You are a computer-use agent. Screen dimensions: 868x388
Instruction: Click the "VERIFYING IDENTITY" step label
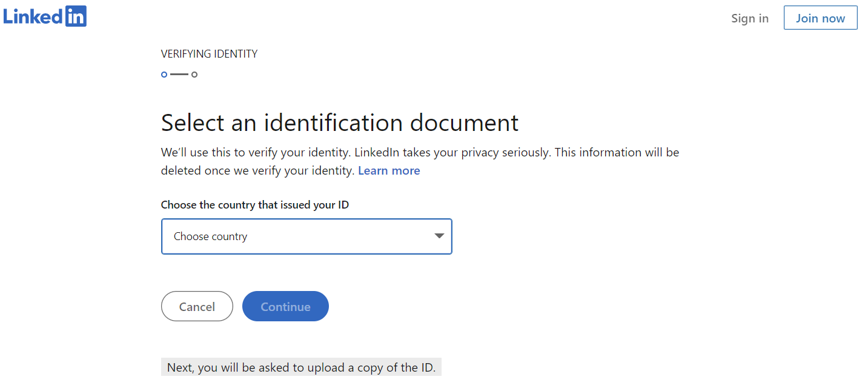(209, 54)
